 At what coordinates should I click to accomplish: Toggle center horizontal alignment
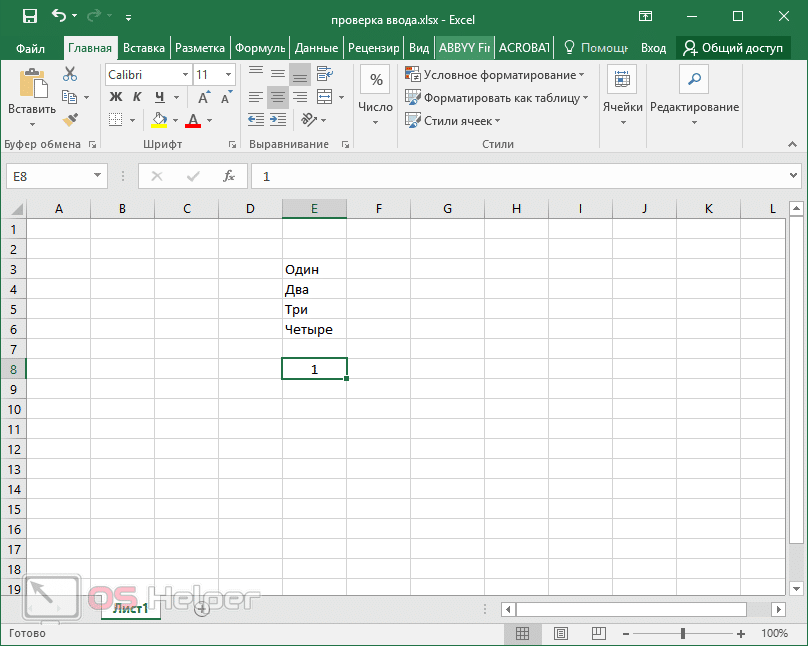click(277, 97)
